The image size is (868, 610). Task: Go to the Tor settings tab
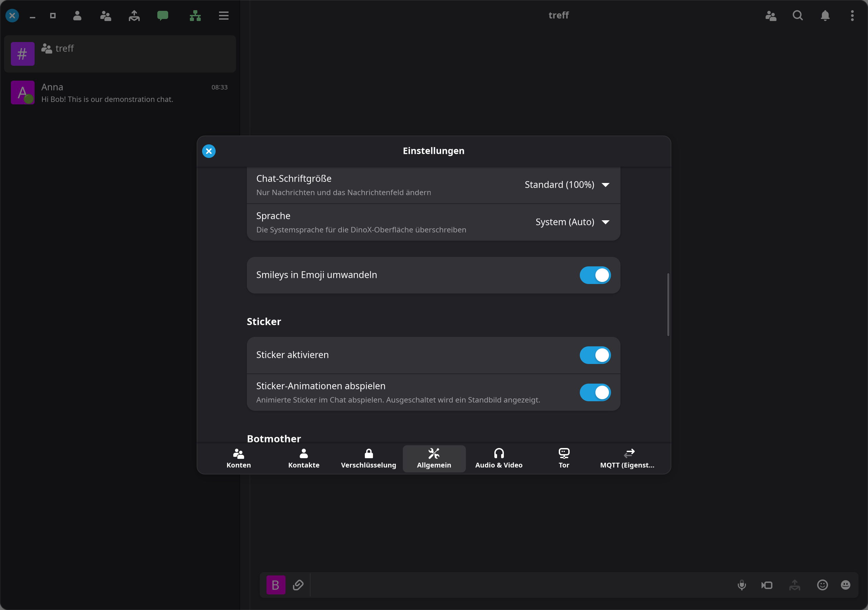coord(564,459)
